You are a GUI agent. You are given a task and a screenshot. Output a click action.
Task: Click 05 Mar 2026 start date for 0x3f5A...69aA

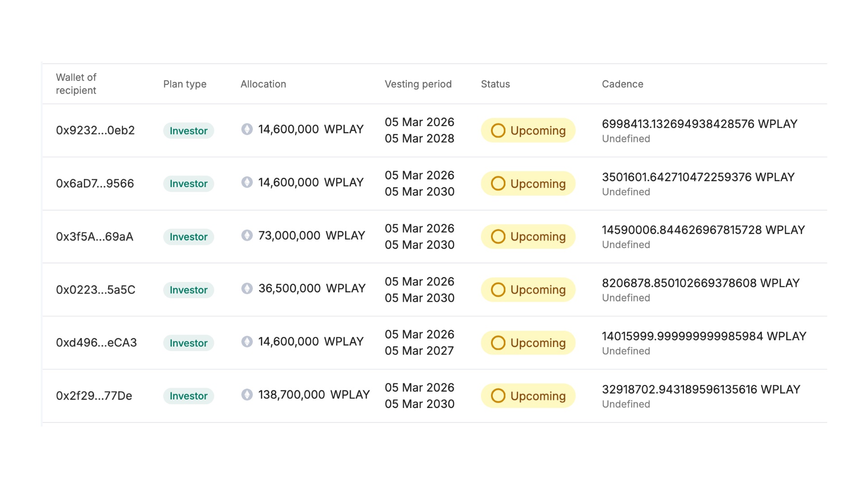point(420,228)
